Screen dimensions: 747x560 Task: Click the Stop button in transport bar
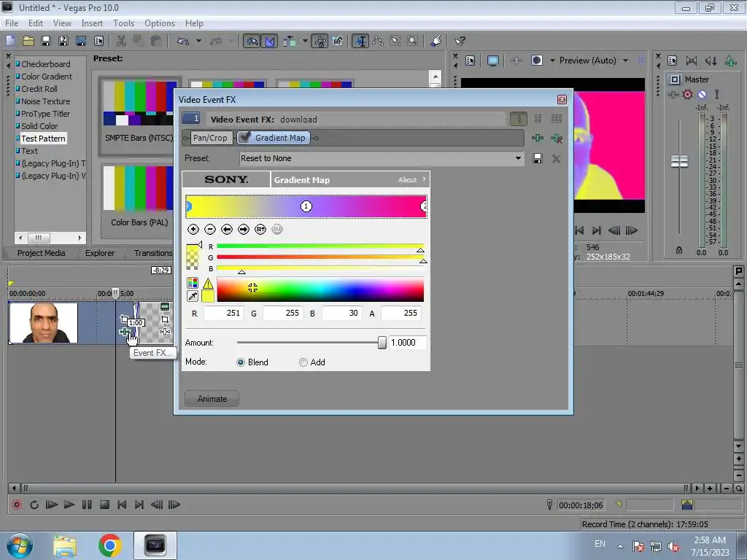tap(105, 505)
